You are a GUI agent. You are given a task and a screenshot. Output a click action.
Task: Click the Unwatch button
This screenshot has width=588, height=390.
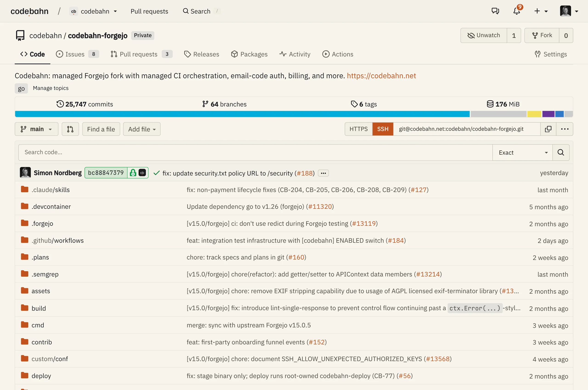[x=483, y=35]
